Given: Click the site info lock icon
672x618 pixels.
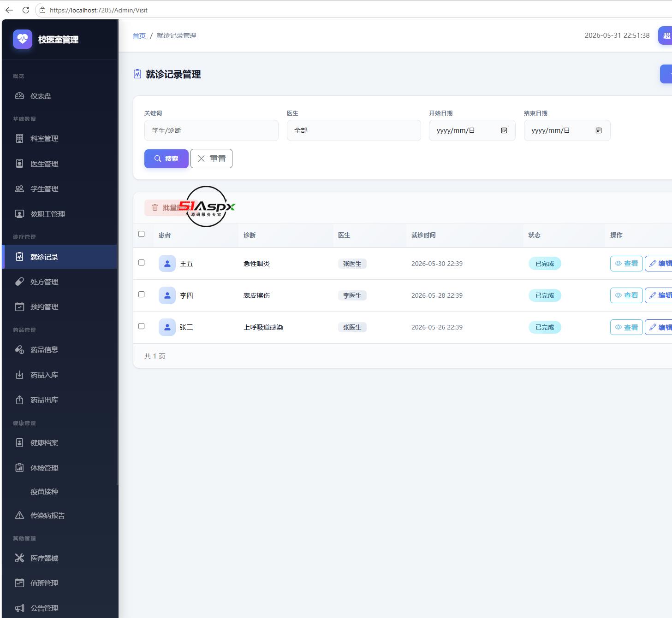Looking at the screenshot, I should [42, 10].
